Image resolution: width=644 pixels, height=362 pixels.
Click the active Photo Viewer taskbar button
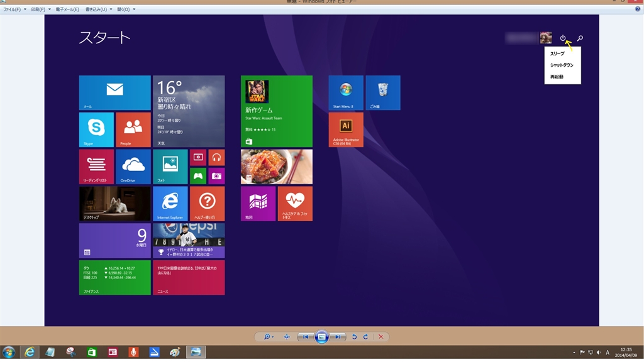(x=196, y=352)
